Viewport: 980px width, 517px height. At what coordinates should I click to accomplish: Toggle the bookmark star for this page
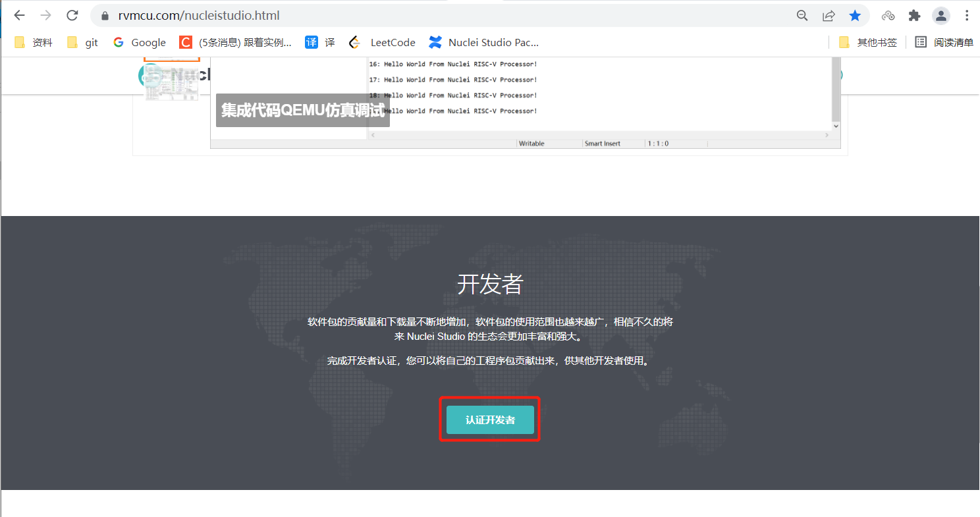855,16
